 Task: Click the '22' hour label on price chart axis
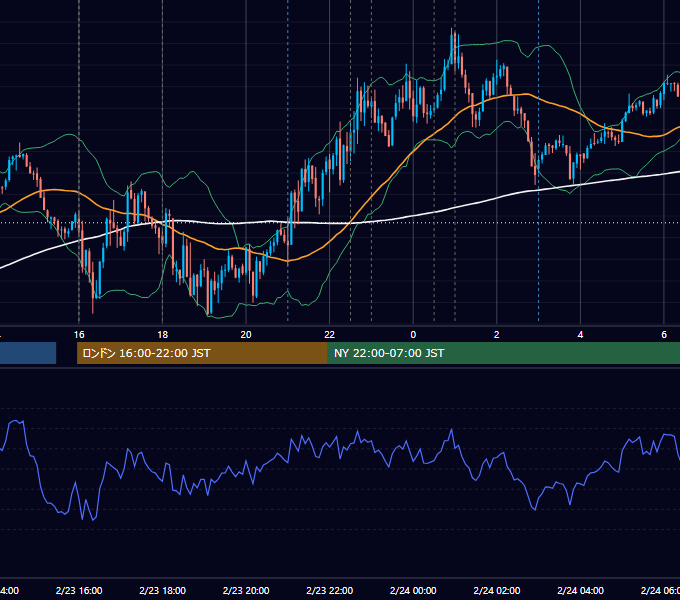click(330, 335)
